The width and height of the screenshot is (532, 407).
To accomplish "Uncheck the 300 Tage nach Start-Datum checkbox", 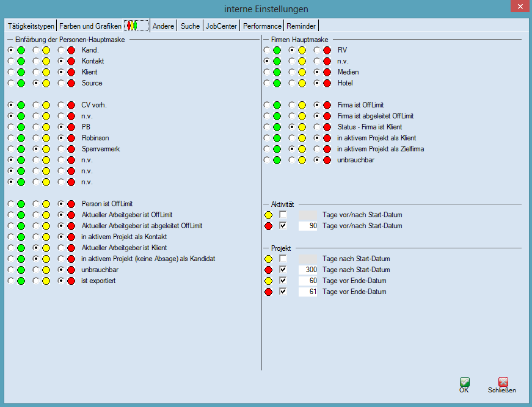I will click(283, 270).
